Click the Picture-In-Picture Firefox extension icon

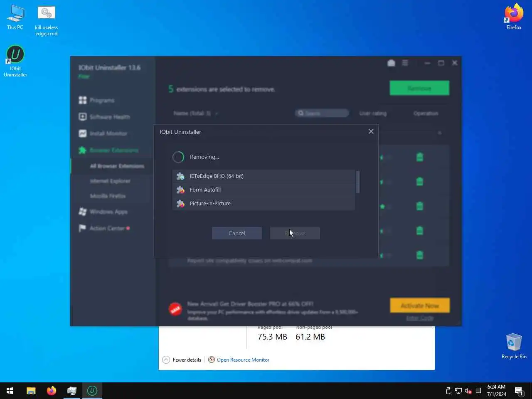[180, 204]
